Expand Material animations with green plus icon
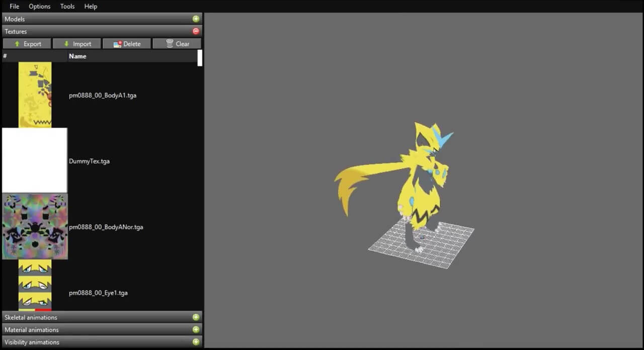The height and width of the screenshot is (350, 644). 196,330
